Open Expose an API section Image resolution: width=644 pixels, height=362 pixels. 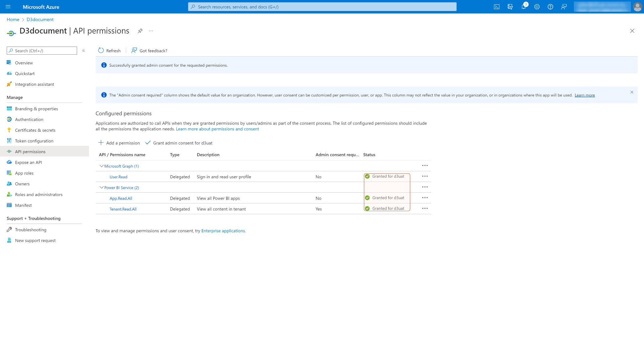[28, 162]
